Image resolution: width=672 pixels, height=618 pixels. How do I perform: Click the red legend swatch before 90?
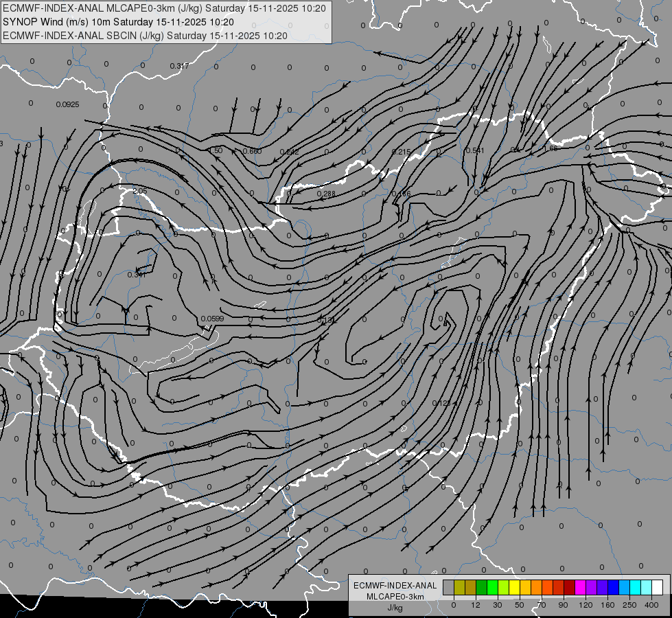pos(559,588)
